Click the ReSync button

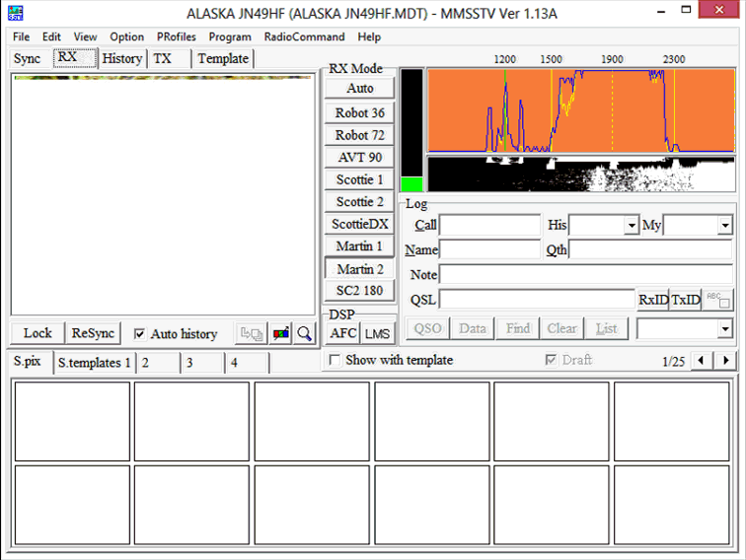93,333
